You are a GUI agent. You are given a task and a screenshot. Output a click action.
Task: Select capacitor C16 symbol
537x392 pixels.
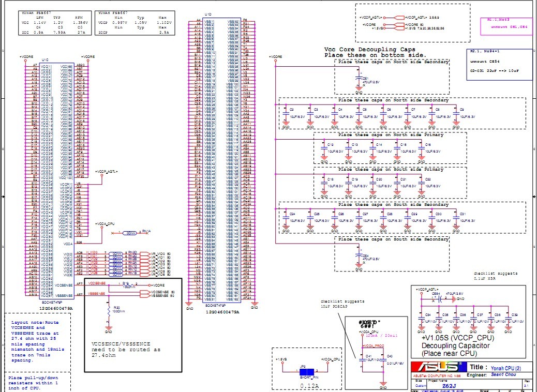421,148
